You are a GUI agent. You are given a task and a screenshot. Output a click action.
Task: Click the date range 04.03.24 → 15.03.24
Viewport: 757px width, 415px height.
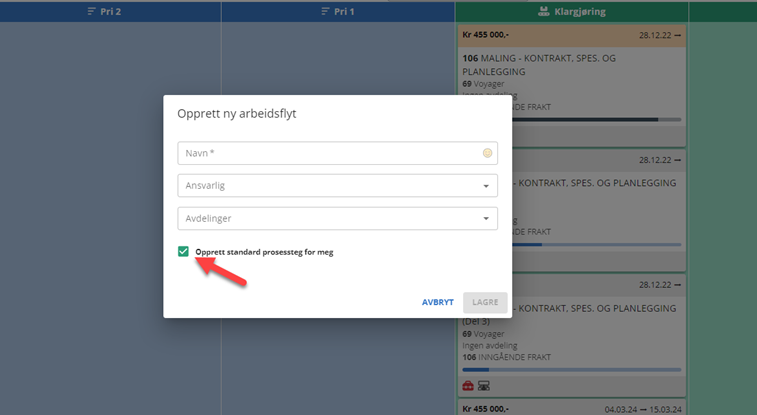tap(643, 409)
